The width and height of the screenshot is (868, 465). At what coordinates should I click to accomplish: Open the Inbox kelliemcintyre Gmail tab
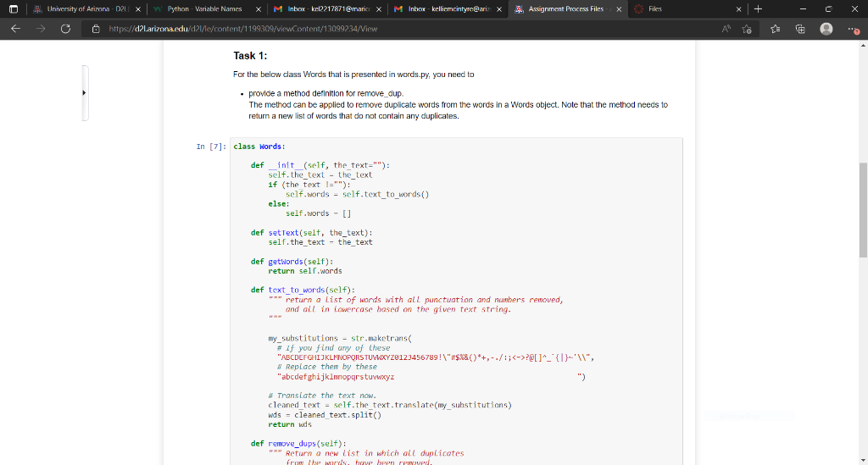pyautogui.click(x=448, y=8)
